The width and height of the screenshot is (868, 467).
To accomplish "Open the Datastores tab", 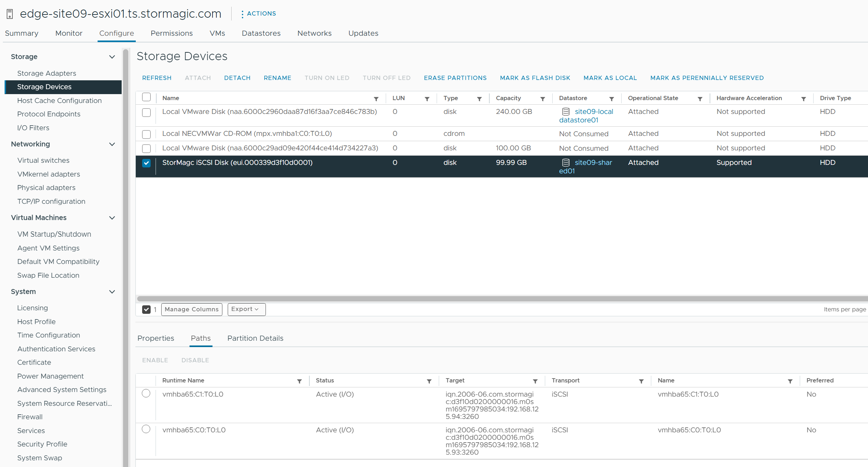I will tap(261, 33).
